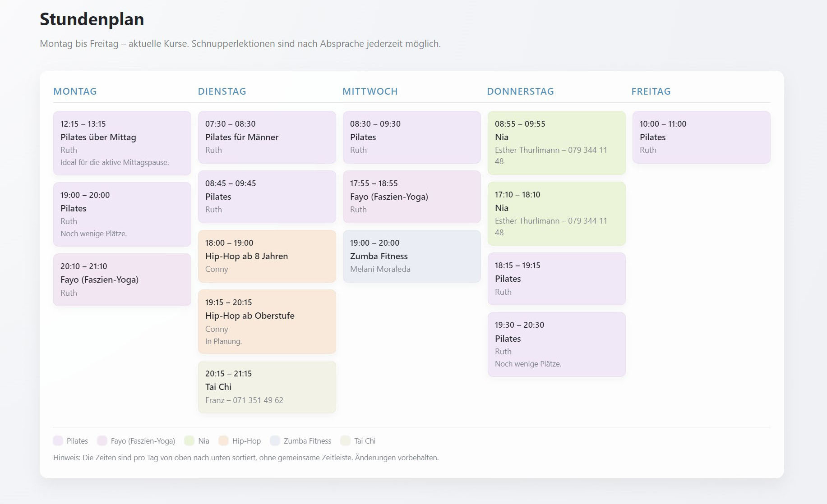Select Wednesday's Fayo (Faszien-Yoga) 17:55 card
This screenshot has height=504, width=827.
[411, 197]
